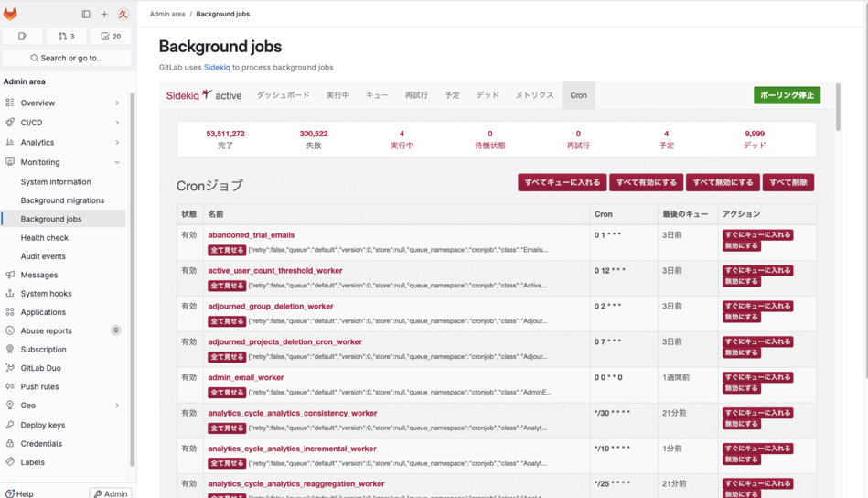Expand the CI/CD section chevron
The width and height of the screenshot is (868, 498).
[117, 123]
